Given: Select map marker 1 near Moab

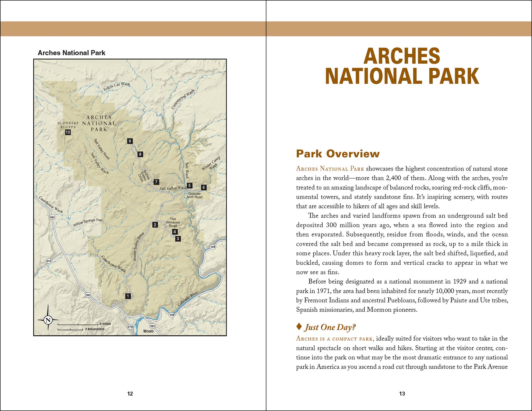Looking at the screenshot, I should click(x=128, y=296).
